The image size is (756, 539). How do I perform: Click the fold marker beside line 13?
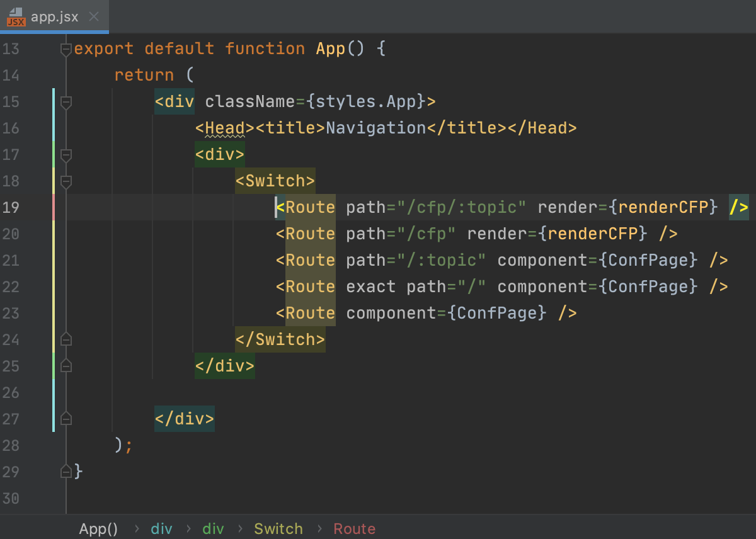coord(66,48)
